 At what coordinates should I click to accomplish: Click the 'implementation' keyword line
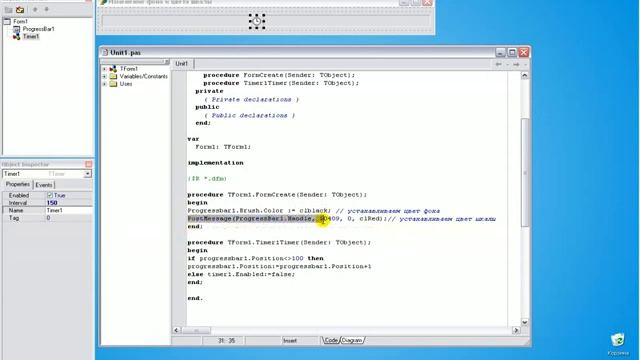tap(216, 163)
